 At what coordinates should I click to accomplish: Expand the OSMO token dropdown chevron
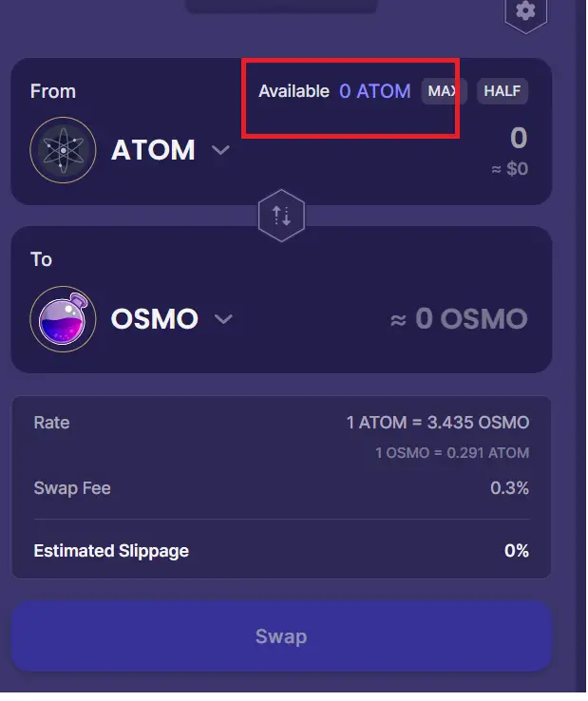(x=223, y=319)
